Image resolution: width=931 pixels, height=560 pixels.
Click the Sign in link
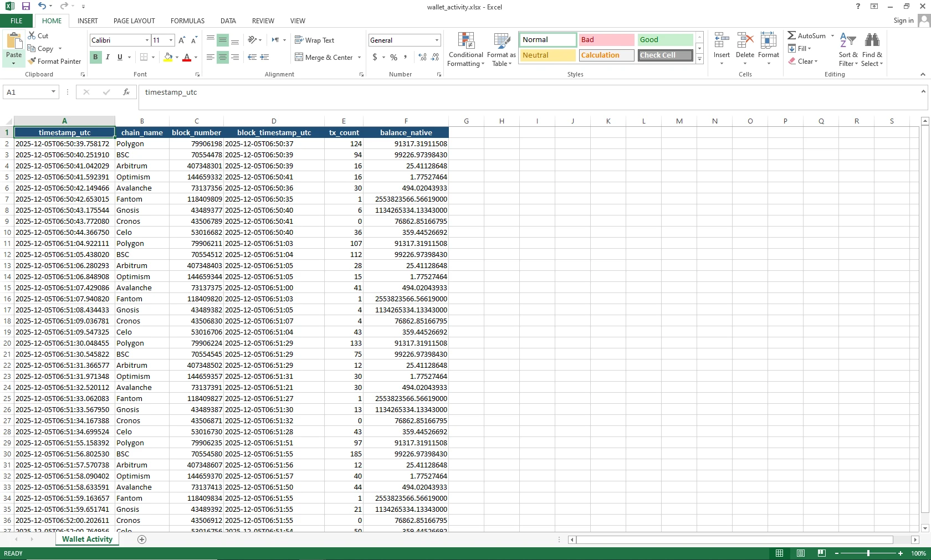pyautogui.click(x=903, y=21)
